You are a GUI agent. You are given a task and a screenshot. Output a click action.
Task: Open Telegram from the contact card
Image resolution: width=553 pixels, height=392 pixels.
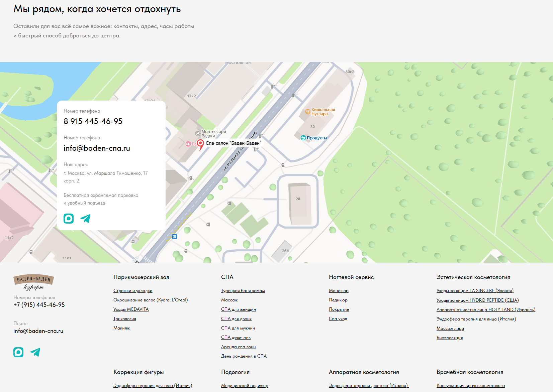85,219
